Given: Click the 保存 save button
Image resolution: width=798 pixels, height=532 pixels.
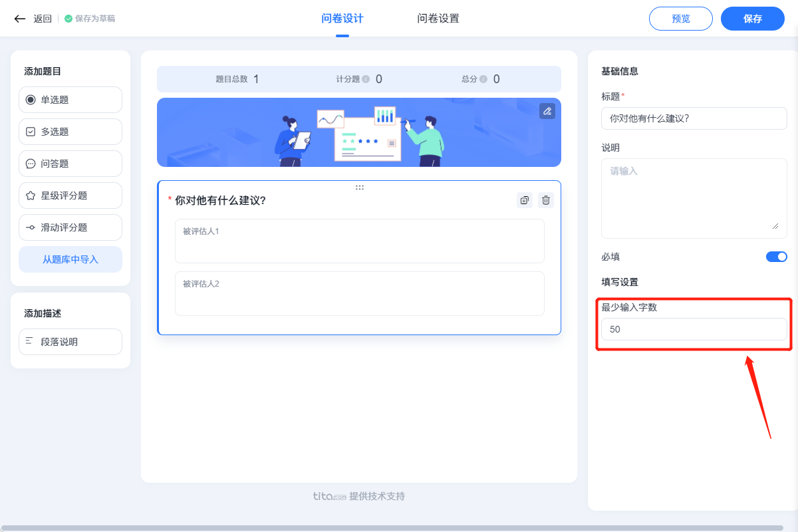Looking at the screenshot, I should [x=752, y=19].
